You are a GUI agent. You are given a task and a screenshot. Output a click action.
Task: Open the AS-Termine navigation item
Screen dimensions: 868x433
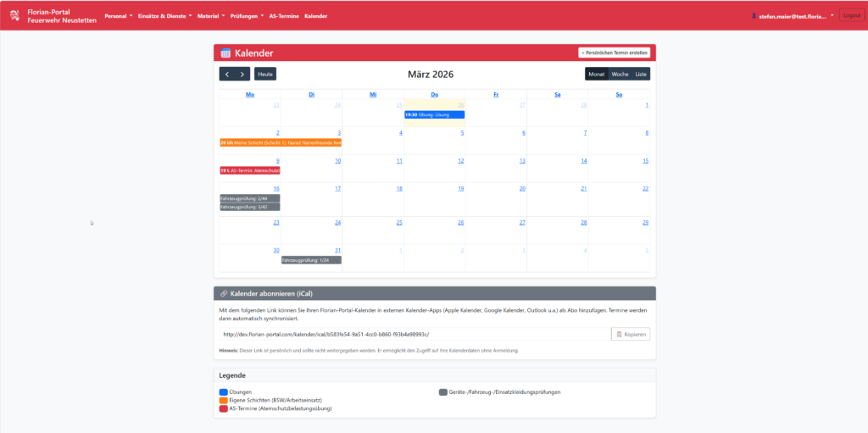(x=283, y=16)
